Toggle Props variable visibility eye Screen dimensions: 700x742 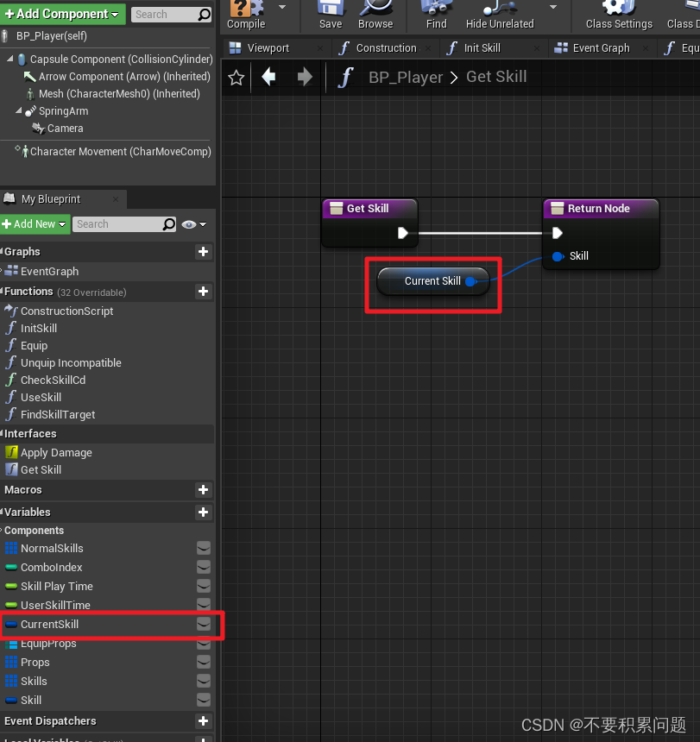tap(204, 662)
